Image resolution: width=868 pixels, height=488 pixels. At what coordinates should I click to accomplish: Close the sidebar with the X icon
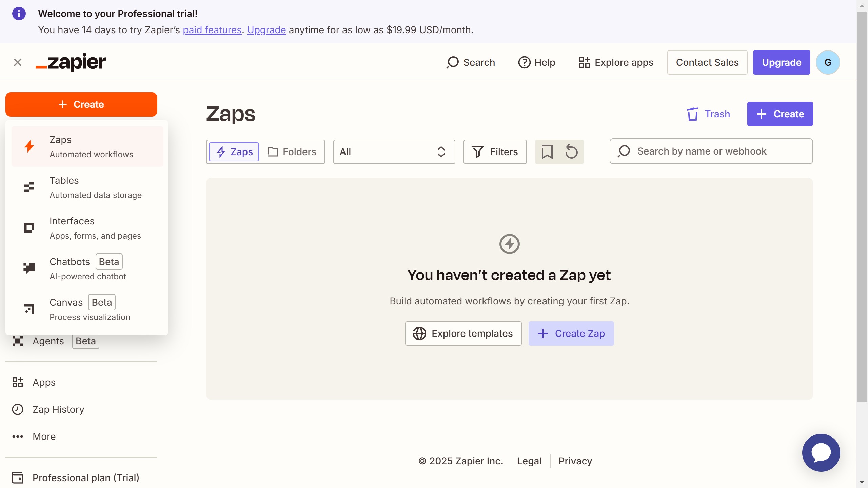click(18, 62)
